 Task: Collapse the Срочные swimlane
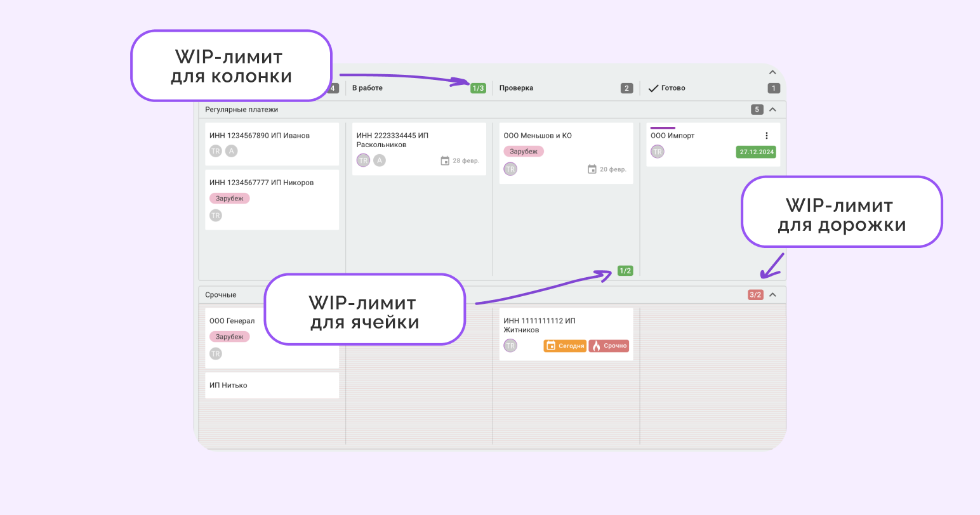point(772,294)
